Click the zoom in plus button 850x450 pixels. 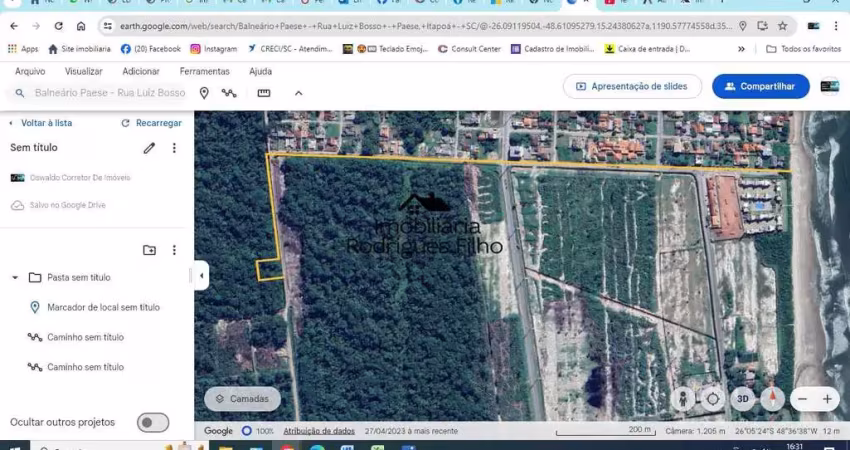point(827,399)
